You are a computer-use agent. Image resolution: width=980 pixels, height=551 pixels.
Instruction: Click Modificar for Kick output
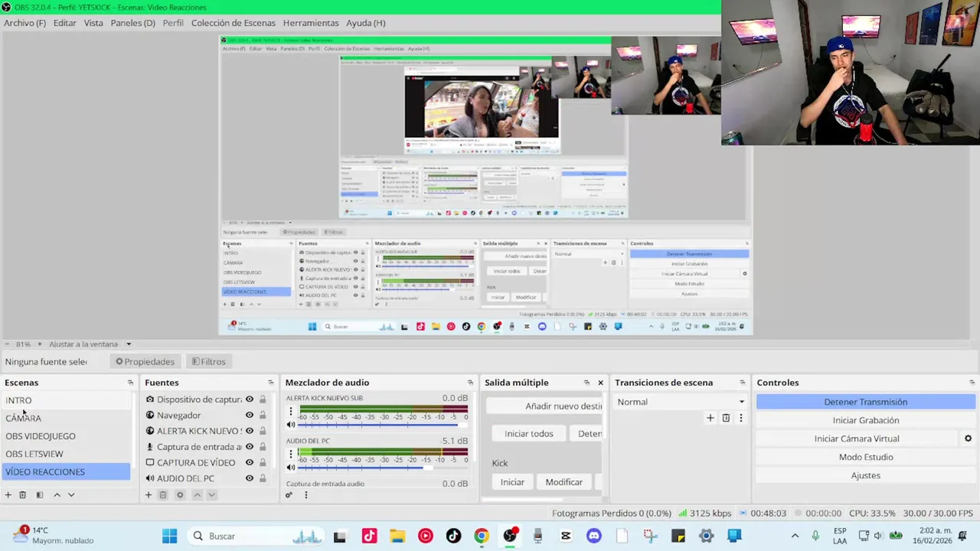[x=564, y=482]
